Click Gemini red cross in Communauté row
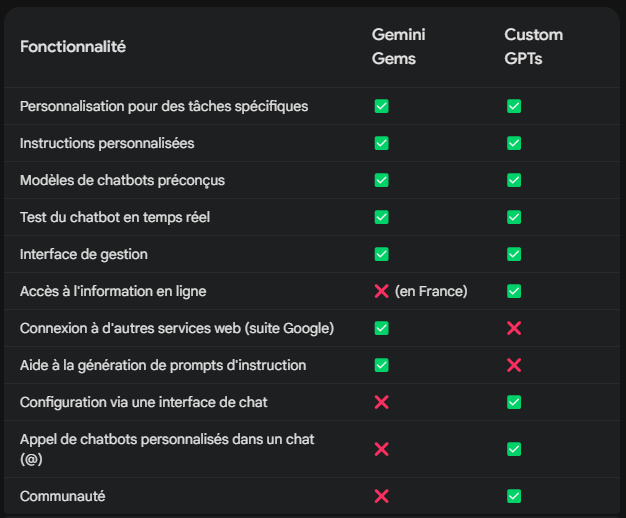Image resolution: width=626 pixels, height=518 pixels. click(381, 496)
